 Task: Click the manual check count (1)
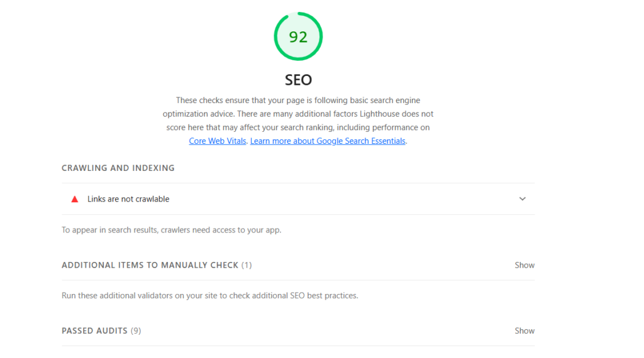[x=247, y=265]
